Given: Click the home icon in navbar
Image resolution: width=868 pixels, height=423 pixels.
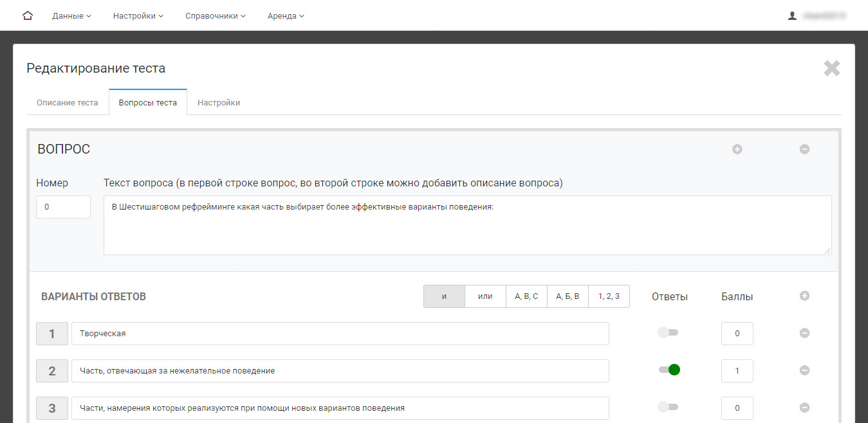Looking at the screenshot, I should pyautogui.click(x=27, y=15).
